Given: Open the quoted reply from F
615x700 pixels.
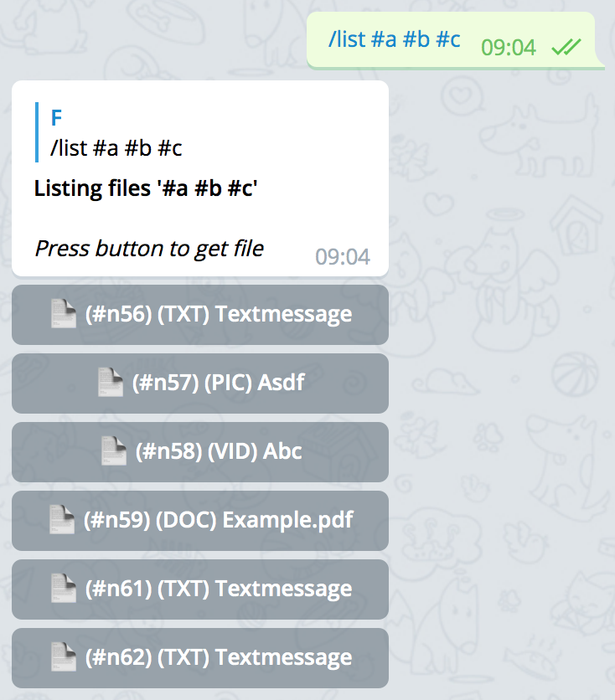Looking at the screenshot, I should (x=110, y=132).
